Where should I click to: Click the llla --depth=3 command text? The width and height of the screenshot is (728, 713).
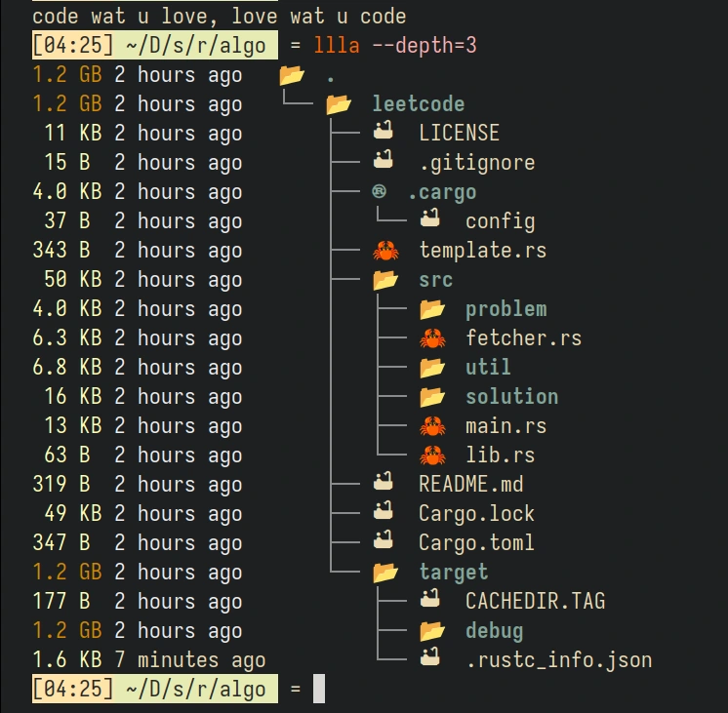(x=395, y=46)
